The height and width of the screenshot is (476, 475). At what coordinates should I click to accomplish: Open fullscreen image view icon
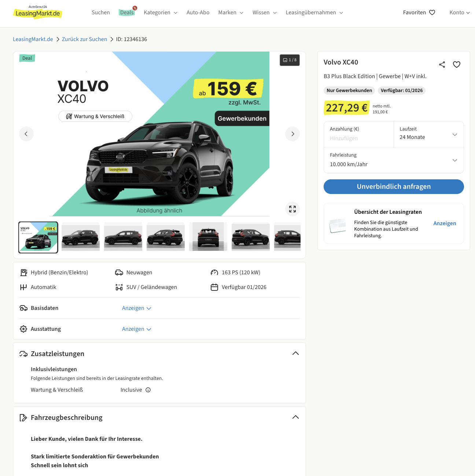(292, 209)
